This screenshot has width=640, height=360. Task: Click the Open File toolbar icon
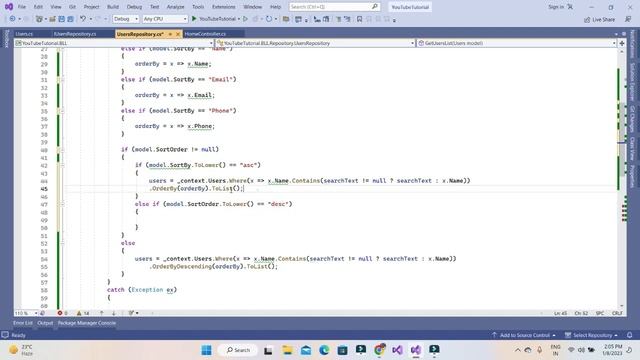click(x=52, y=19)
